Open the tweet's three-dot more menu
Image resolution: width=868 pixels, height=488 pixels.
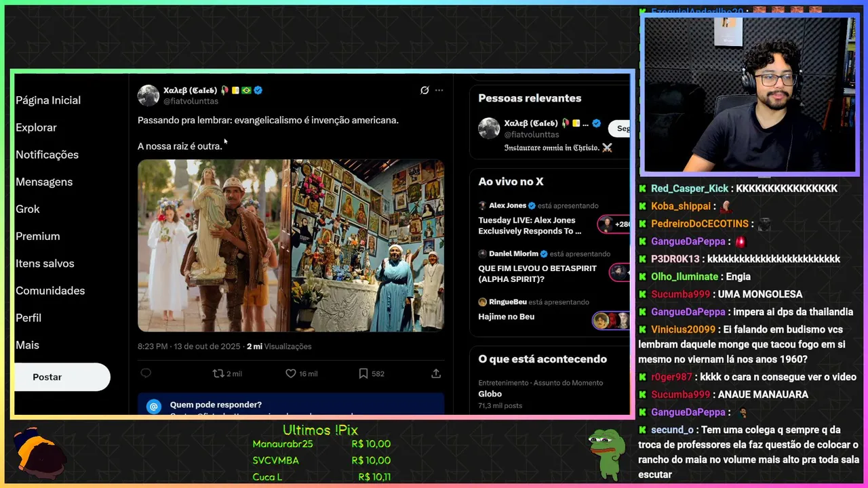coord(439,90)
